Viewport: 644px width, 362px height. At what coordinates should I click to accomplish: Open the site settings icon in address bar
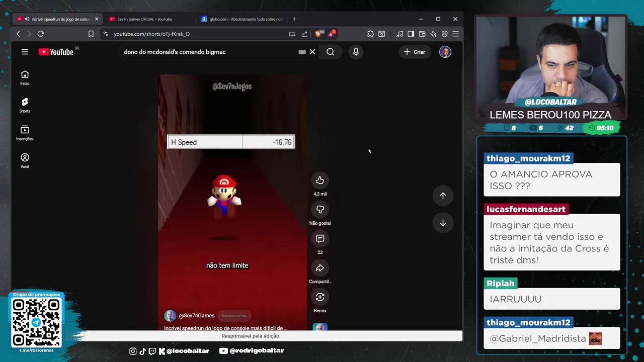pyautogui.click(x=105, y=34)
